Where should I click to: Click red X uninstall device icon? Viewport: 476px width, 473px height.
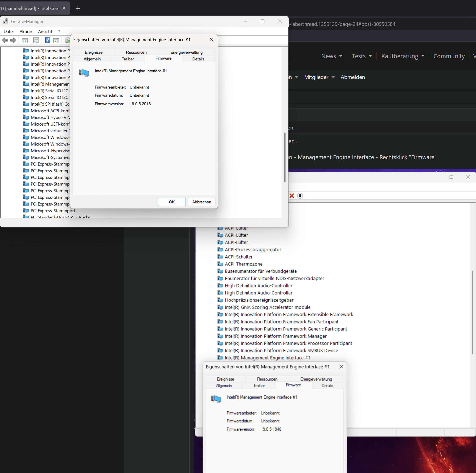pyautogui.click(x=292, y=196)
